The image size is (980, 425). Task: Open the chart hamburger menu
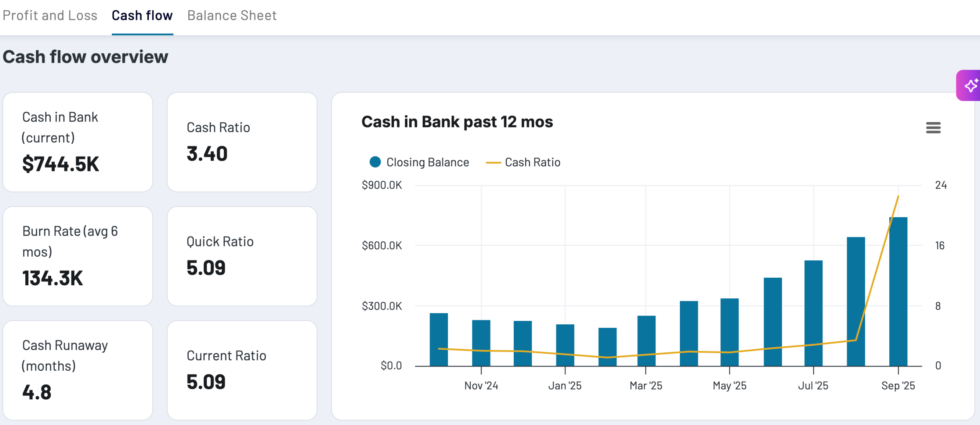(933, 128)
